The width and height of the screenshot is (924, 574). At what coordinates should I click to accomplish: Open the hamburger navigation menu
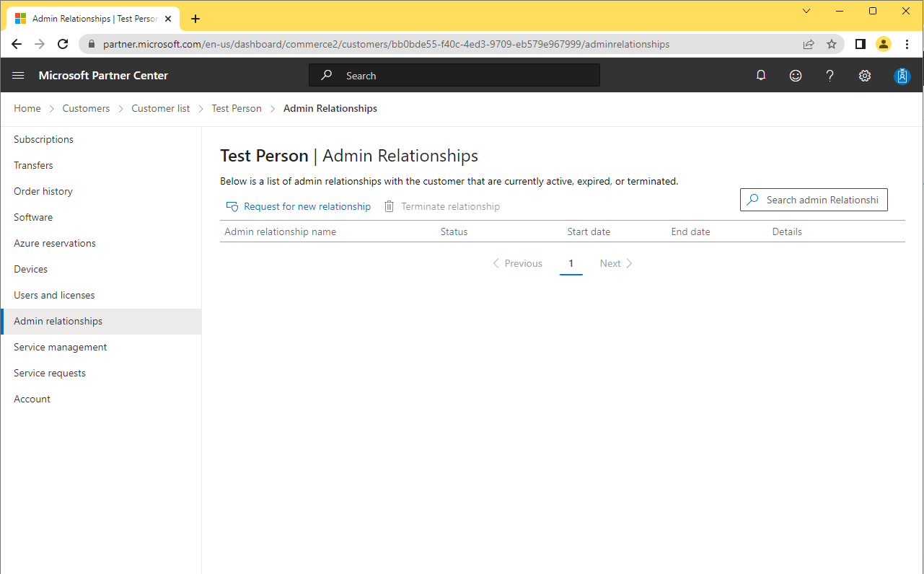(x=19, y=76)
